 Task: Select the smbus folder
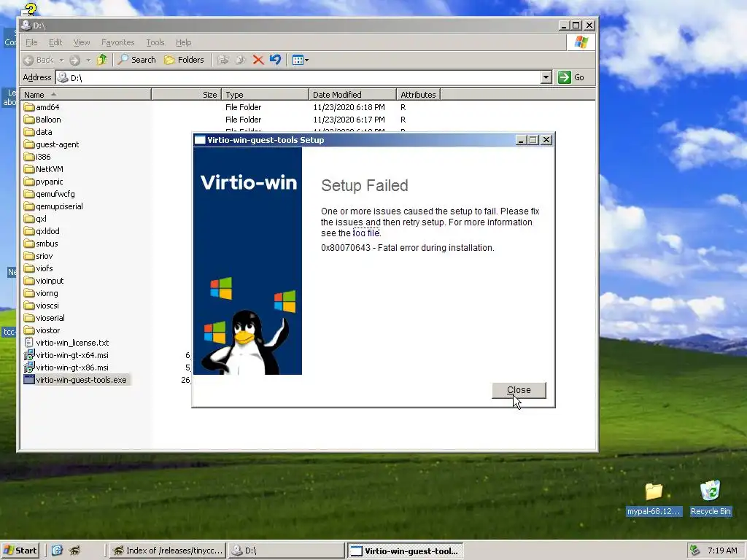coord(41,244)
